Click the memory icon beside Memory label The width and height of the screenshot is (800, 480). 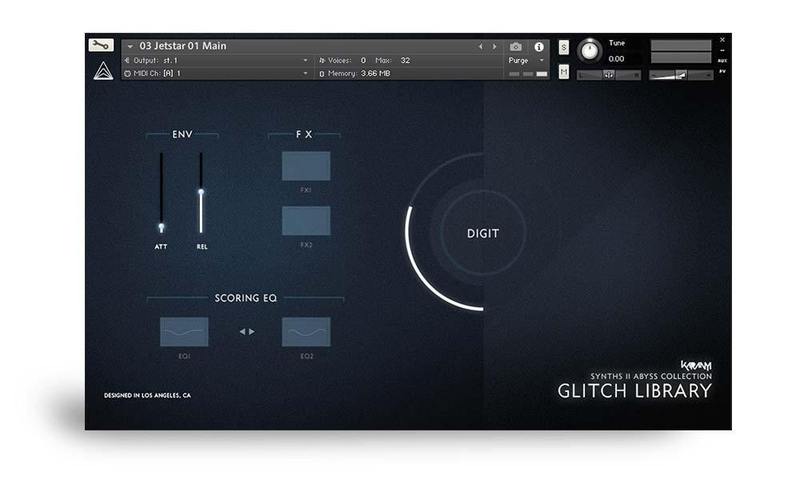[322, 74]
